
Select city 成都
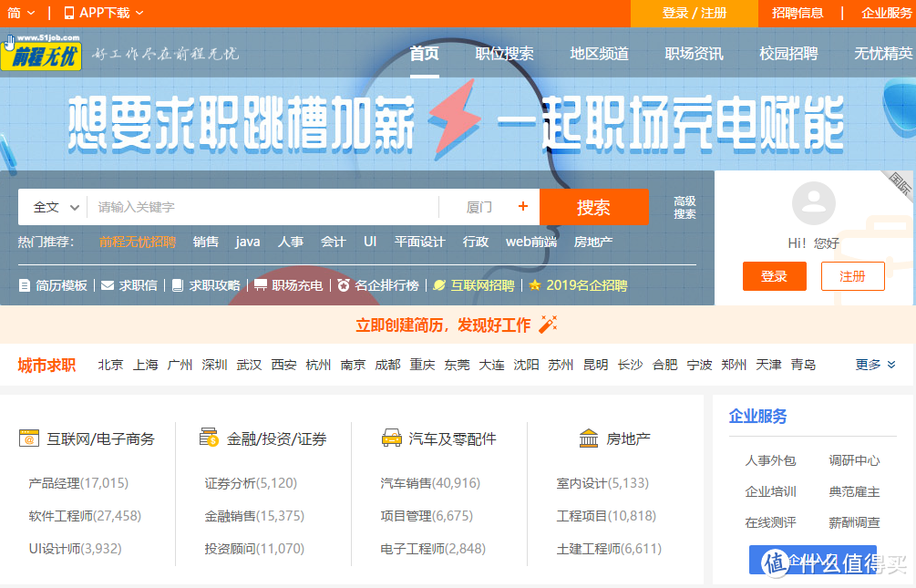pos(387,365)
